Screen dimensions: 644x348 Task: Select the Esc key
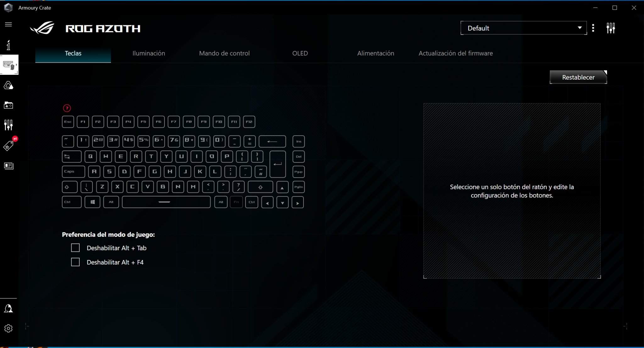pyautogui.click(x=68, y=122)
